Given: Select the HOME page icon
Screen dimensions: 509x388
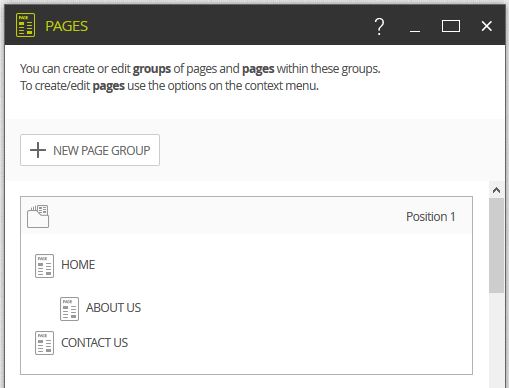Looking at the screenshot, I should 44,266.
